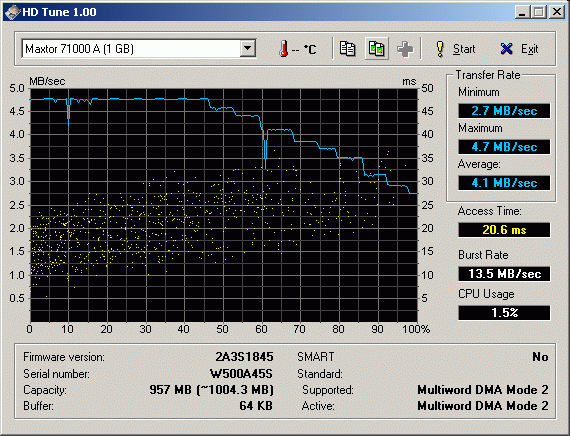Click the Burst Rate value 13.5 MB/sec
Image resolution: width=570 pixels, height=436 pixels.
(x=504, y=273)
